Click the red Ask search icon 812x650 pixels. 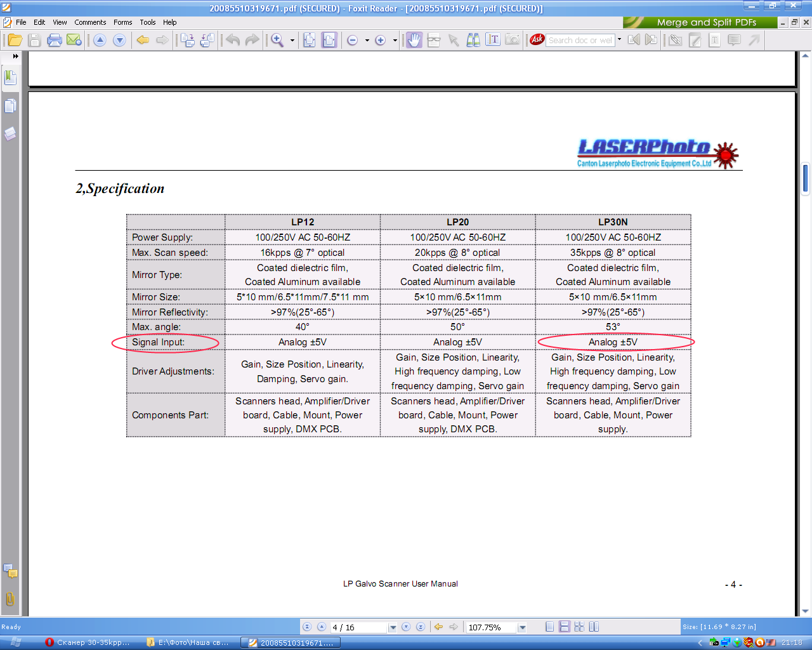pos(537,39)
